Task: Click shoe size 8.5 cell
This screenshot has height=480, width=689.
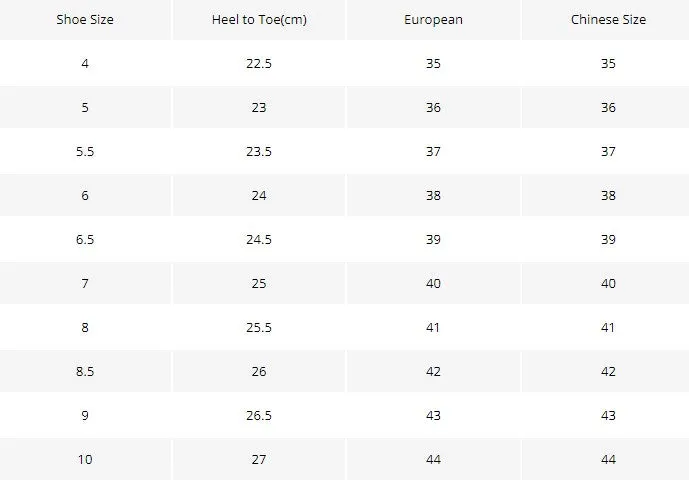Action: [85, 371]
